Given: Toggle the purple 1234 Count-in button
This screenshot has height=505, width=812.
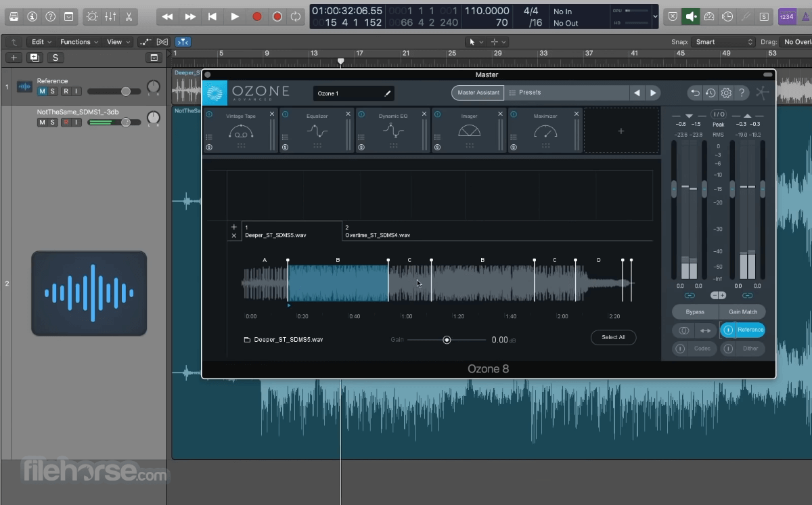Looking at the screenshot, I should 787,16.
